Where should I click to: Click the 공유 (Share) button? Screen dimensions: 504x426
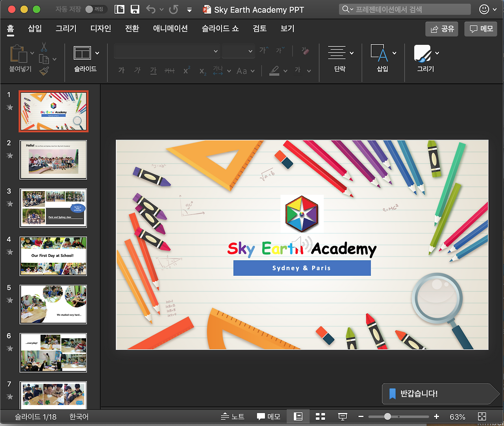coord(442,29)
